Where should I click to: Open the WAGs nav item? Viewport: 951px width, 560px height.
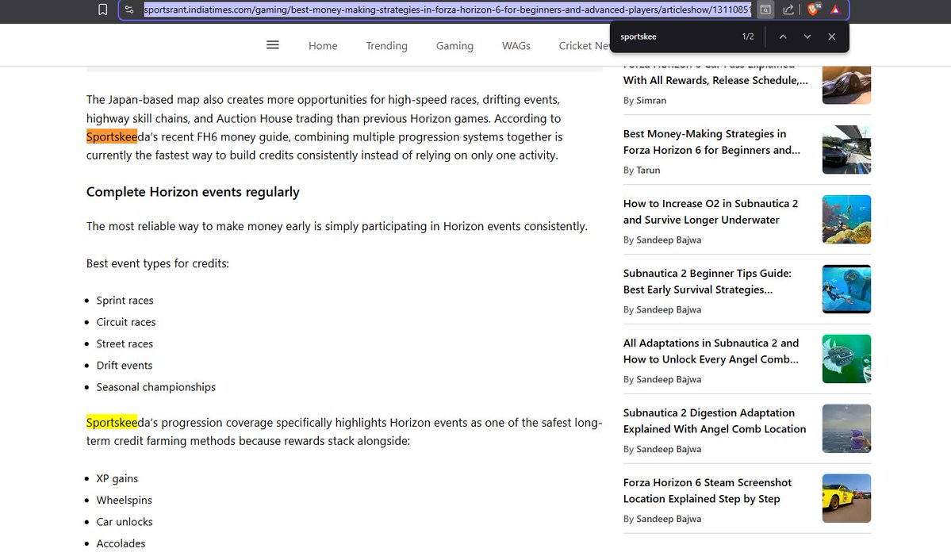pos(516,45)
